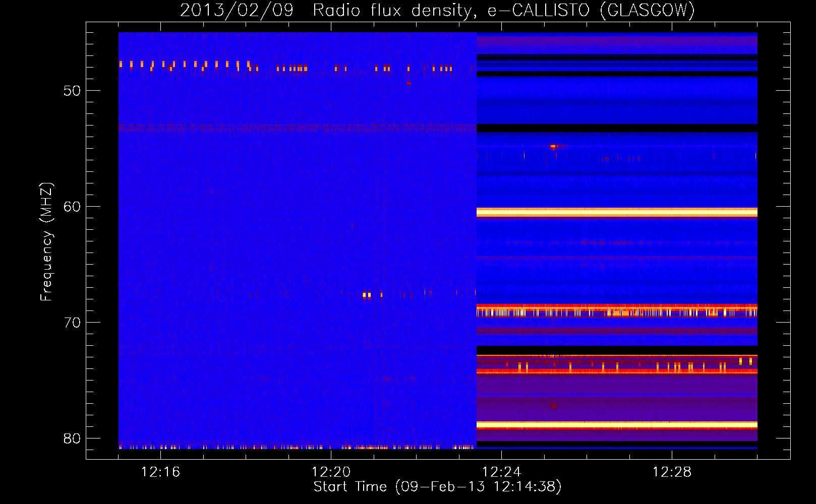Click the '12:28' time tick label

tap(672, 472)
